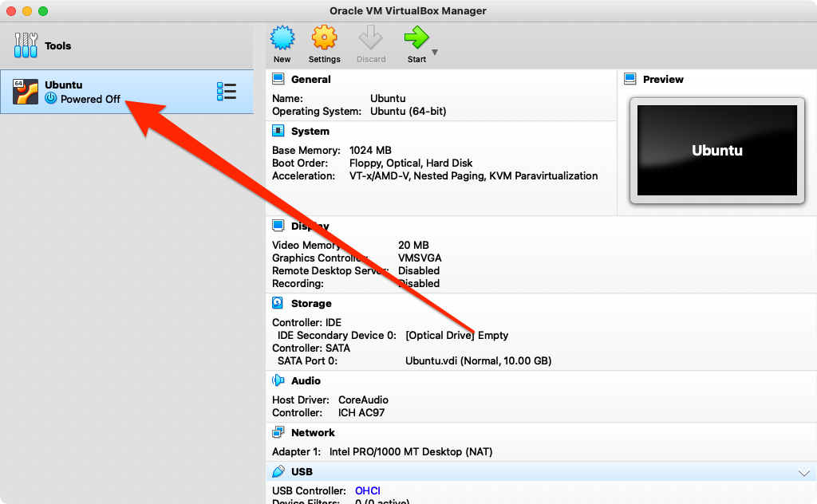This screenshot has height=504, width=817.
Task: Click the USB section icon
Action: (x=278, y=472)
